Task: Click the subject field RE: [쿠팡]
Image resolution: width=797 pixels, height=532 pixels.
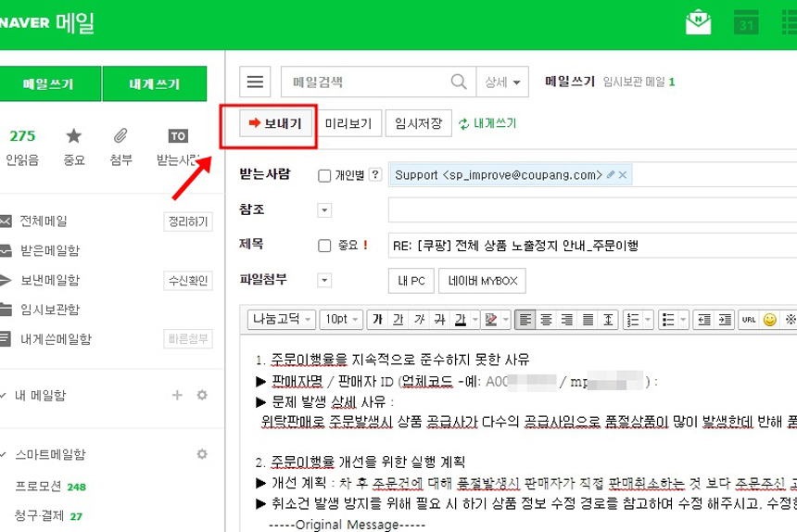Action: pos(593,246)
